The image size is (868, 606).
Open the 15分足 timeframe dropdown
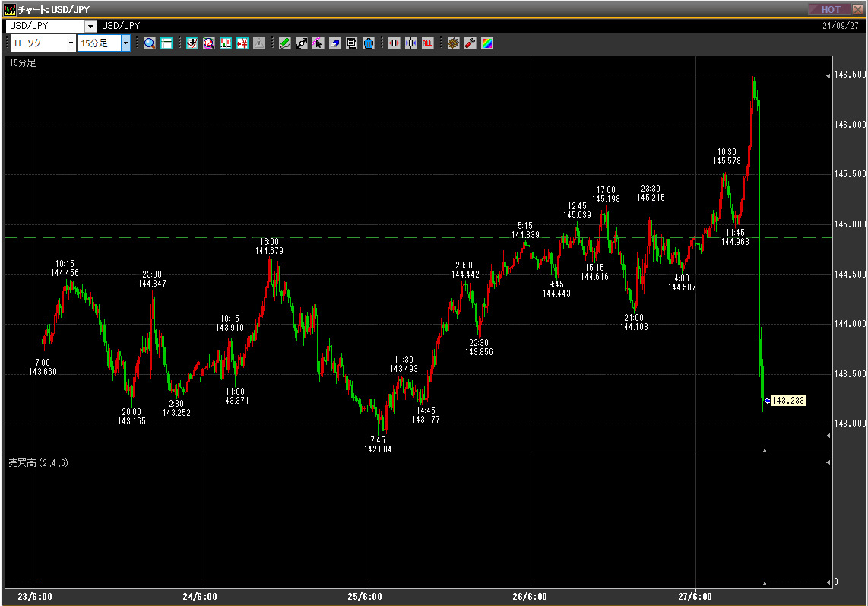125,43
